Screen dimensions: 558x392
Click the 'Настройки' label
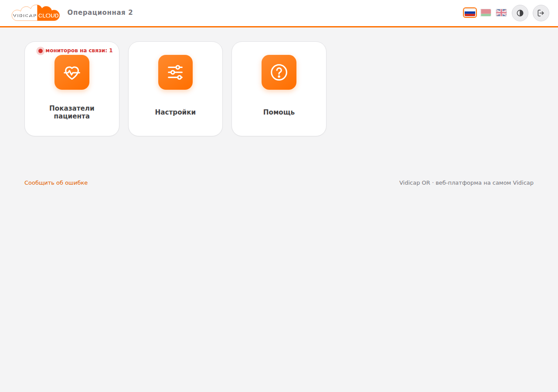point(175,112)
